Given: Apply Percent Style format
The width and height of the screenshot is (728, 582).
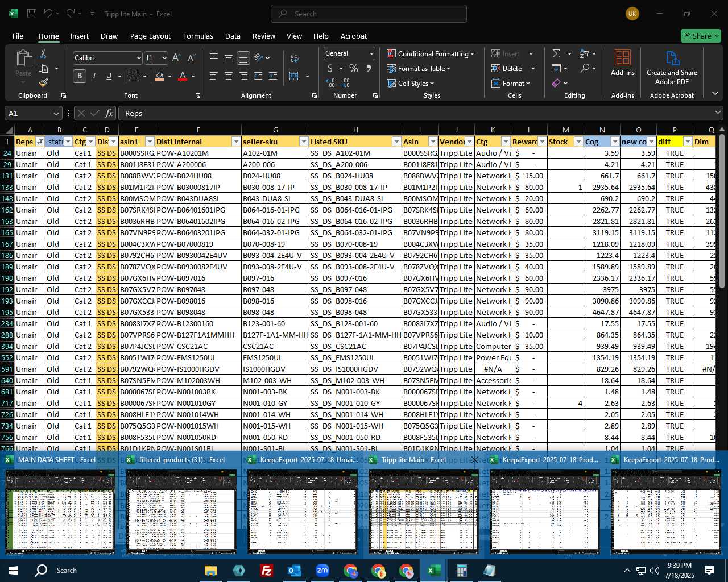Looking at the screenshot, I should click(354, 68).
